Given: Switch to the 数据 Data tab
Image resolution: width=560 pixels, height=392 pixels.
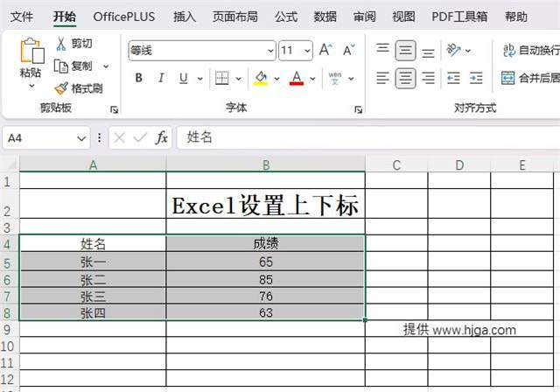Looking at the screenshot, I should click(x=325, y=17).
